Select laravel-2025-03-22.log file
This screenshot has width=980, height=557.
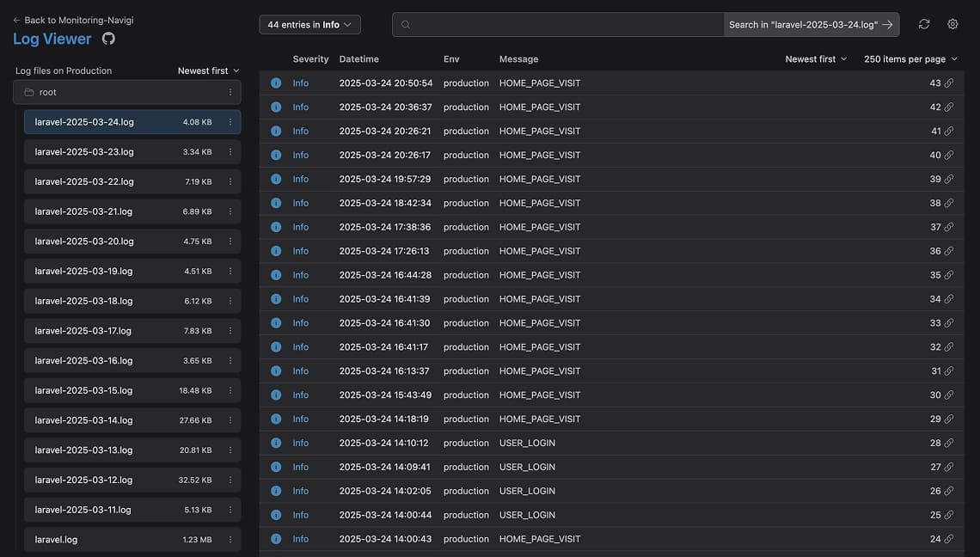[132, 182]
